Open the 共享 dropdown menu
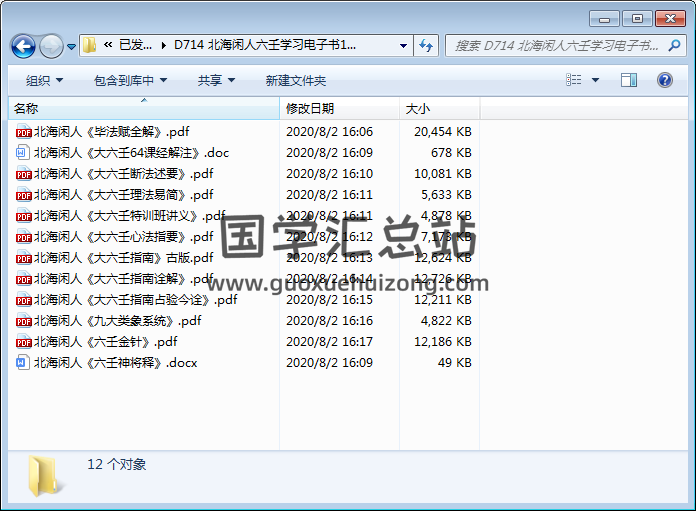 216,81
